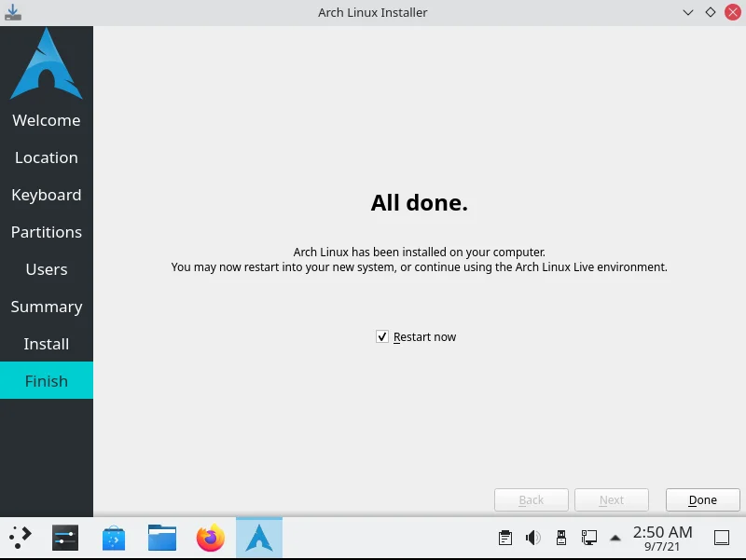Click the All done. heading
This screenshot has width=746, height=560.
click(419, 203)
